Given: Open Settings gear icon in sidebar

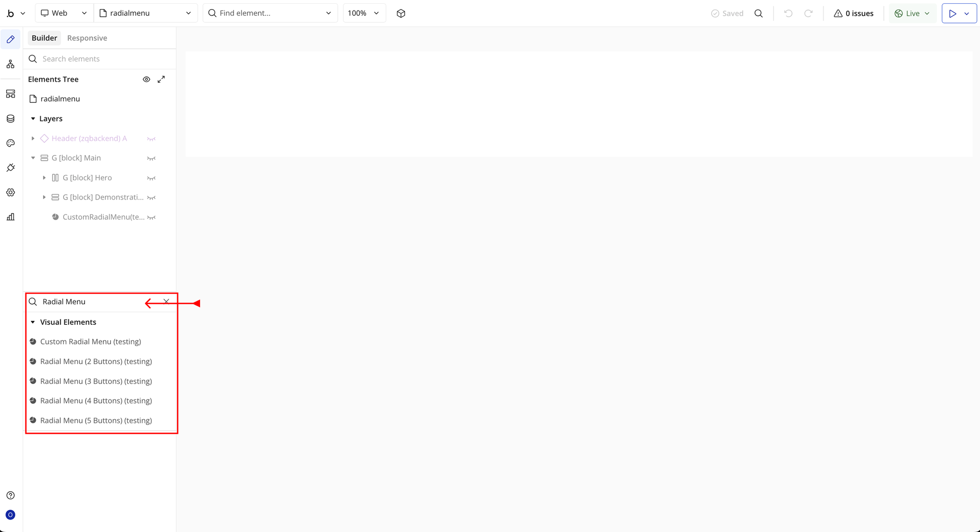Looking at the screenshot, I should point(11,192).
